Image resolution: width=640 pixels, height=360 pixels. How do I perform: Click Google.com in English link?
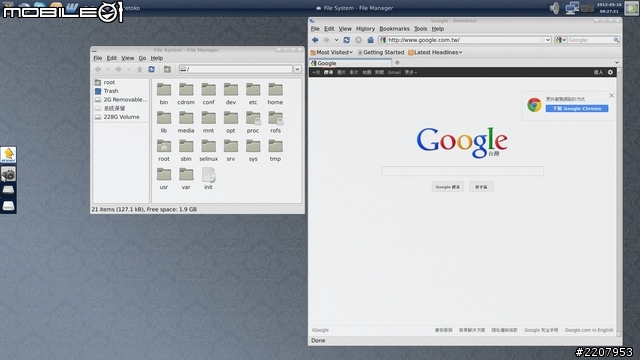pyautogui.click(x=589, y=330)
